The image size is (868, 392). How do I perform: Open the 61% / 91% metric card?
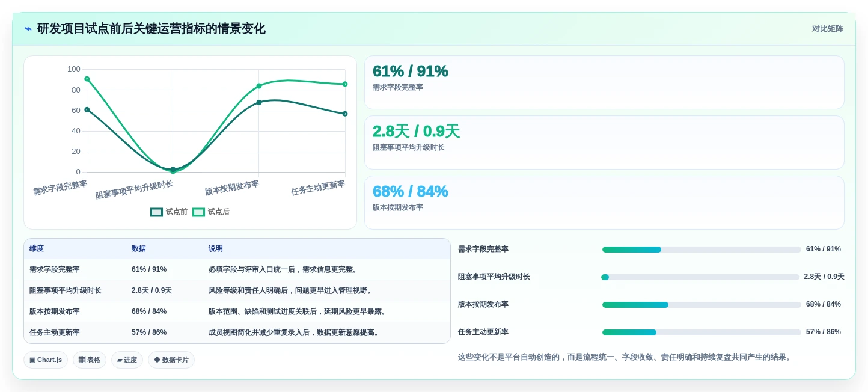pyautogui.click(x=604, y=82)
